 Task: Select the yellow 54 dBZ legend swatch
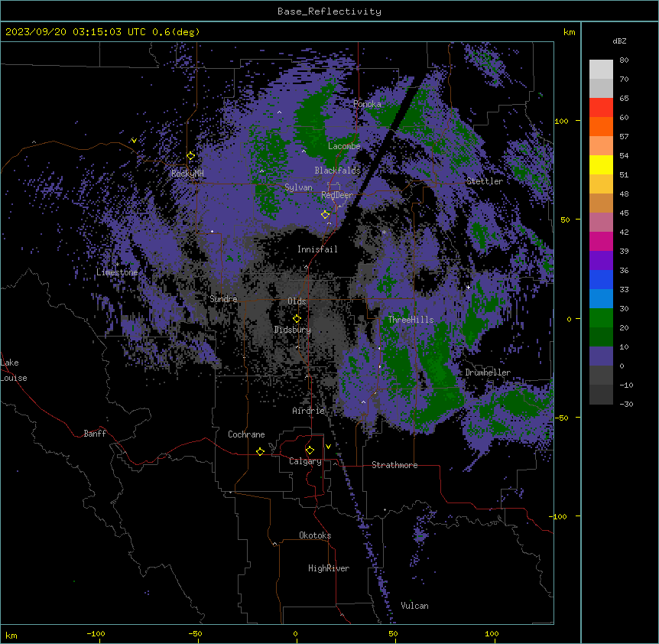tap(601, 164)
